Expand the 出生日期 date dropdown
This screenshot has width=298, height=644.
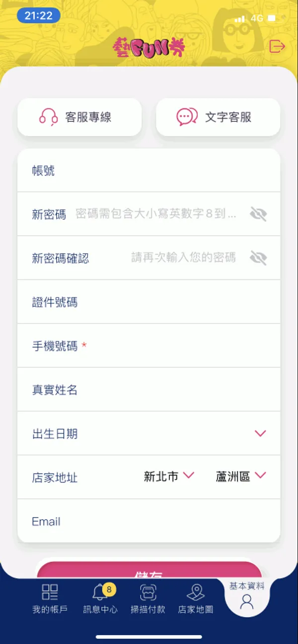pos(260,434)
